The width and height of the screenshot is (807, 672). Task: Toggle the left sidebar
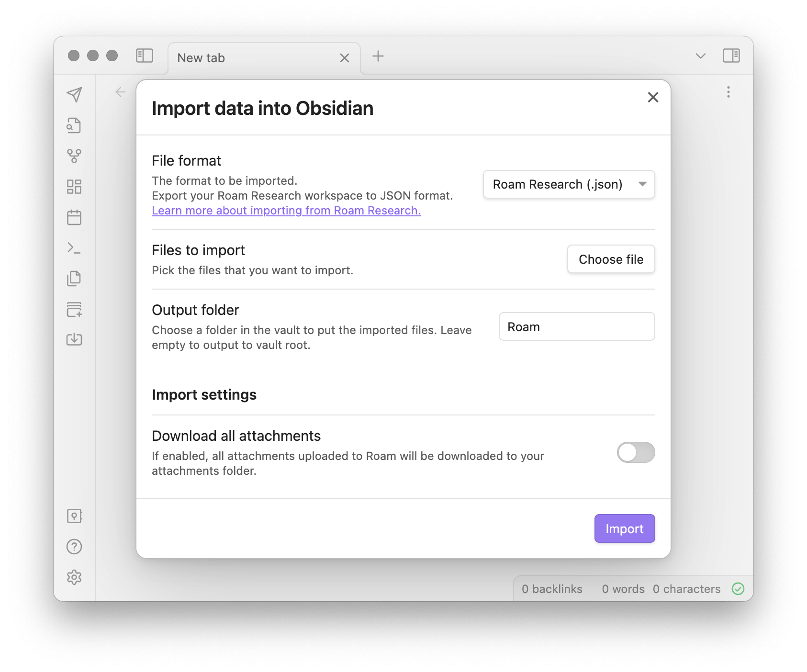[145, 56]
